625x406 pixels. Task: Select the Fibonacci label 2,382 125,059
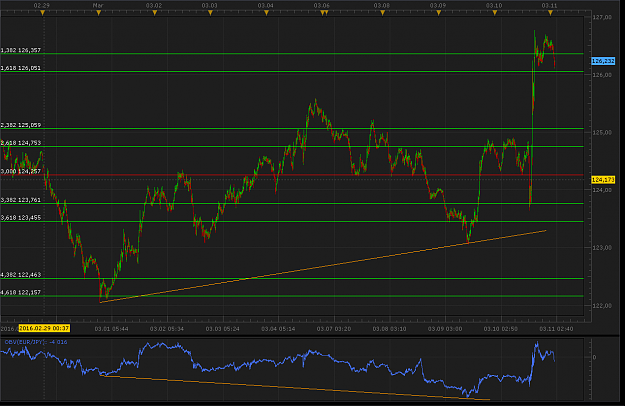[x=21, y=125]
